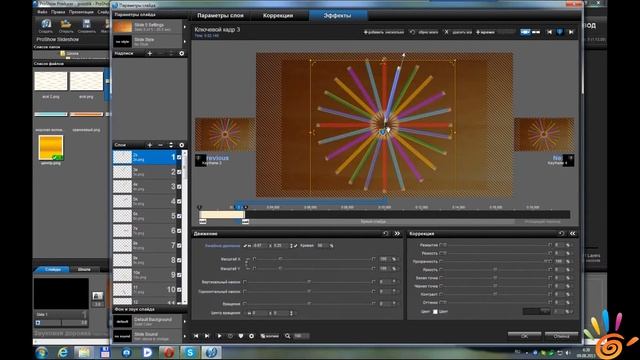The image size is (640, 360).
Task: Open the Презентация menu in main window
Action: coord(81,12)
